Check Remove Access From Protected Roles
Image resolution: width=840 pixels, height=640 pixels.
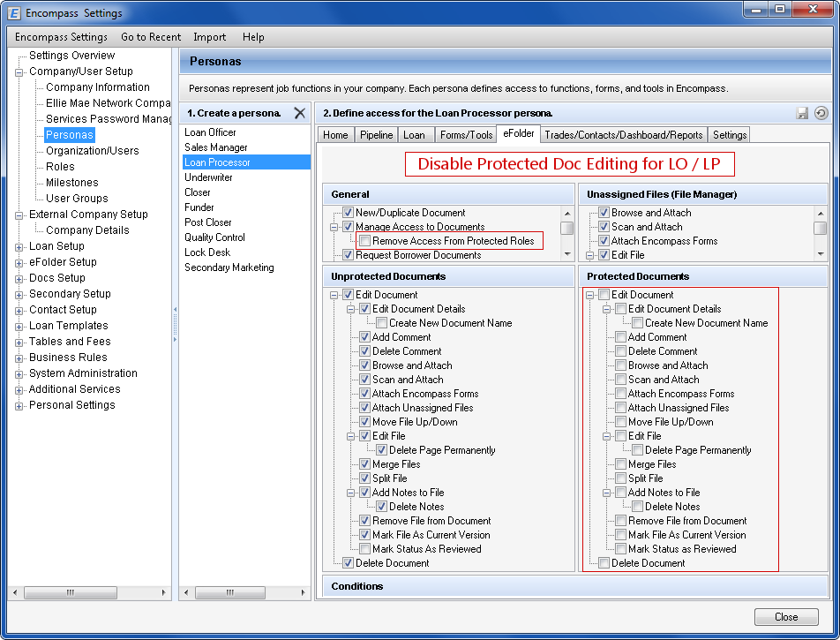[x=364, y=241]
